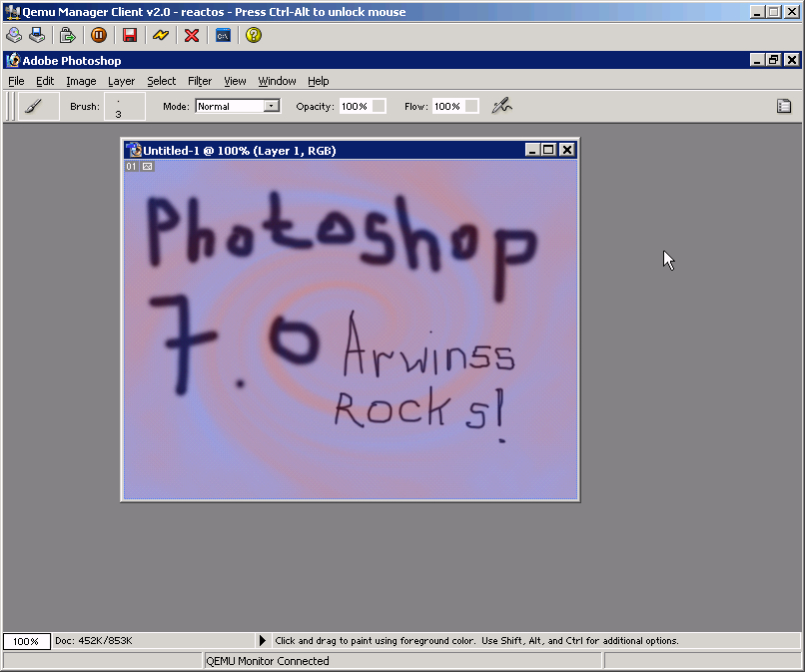Close the Untitled-1 document window

coord(566,150)
